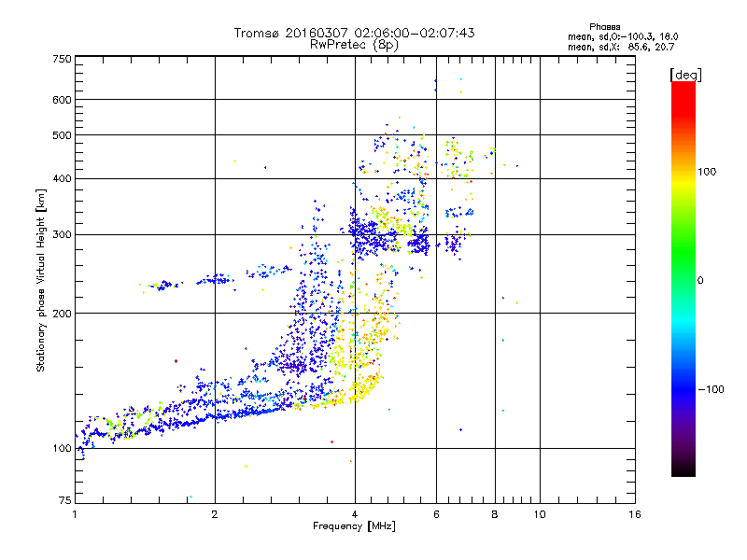The image size is (747, 560).
Task: Click the x-axis tick label '16'
Action: pyautogui.click(x=635, y=514)
